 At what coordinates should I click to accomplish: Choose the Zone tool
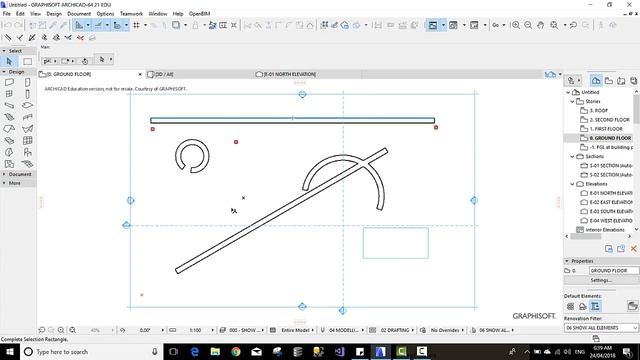coord(9,164)
